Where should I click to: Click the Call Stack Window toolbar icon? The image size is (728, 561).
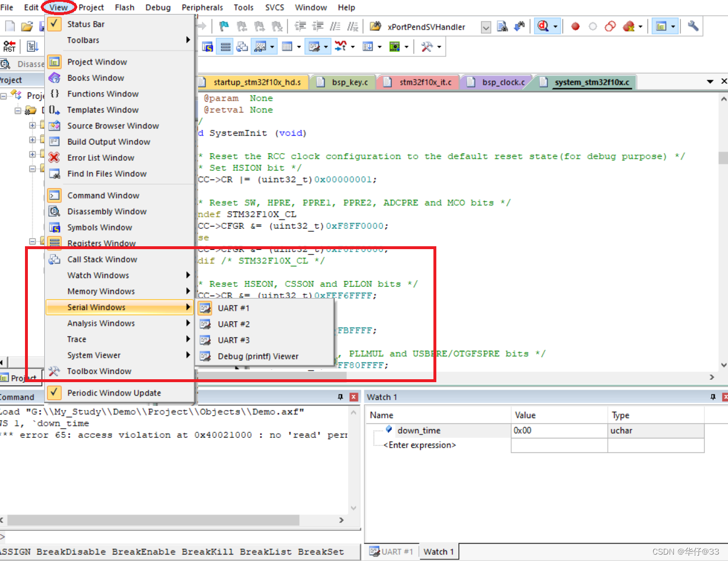coord(242,46)
